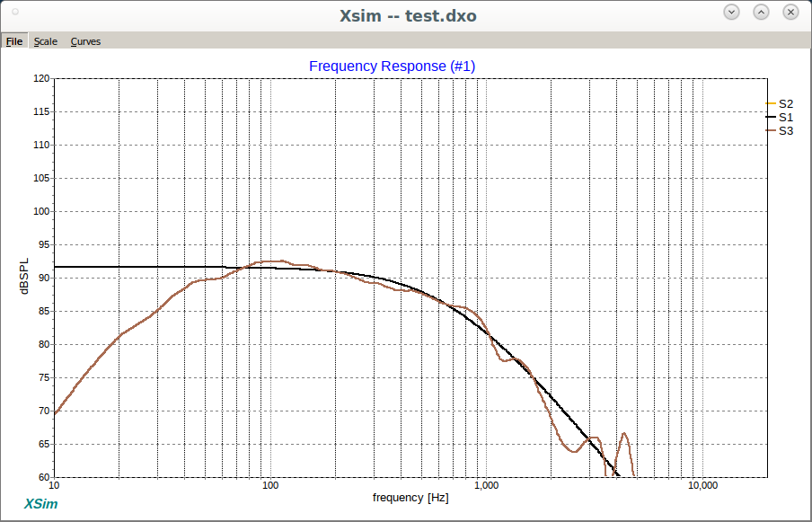
Task: Click the 60 dB y-axis label
Action: pyautogui.click(x=43, y=477)
